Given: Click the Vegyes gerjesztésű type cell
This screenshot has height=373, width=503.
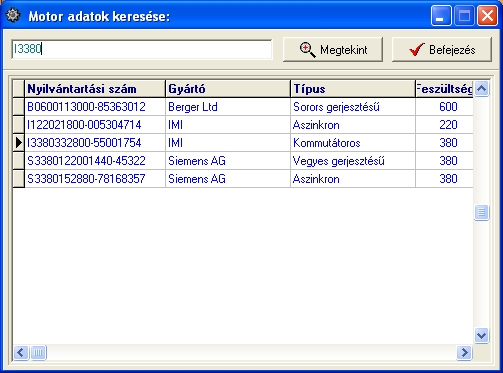Looking at the screenshot, I should tap(353, 161).
